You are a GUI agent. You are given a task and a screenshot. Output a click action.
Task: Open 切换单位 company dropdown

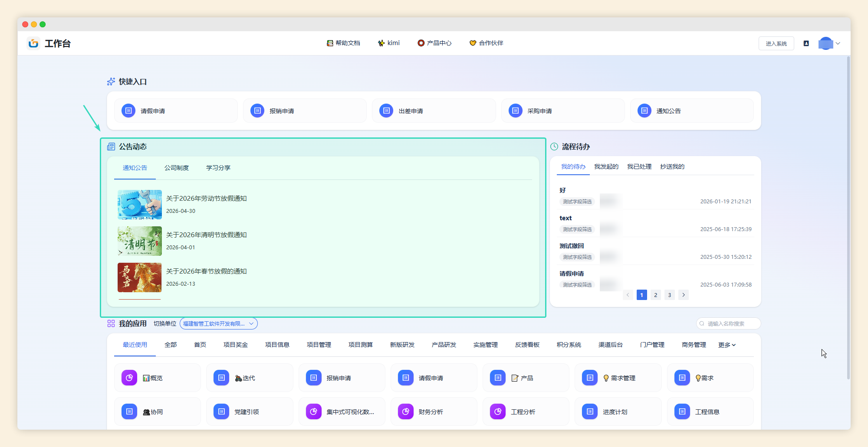click(x=218, y=323)
